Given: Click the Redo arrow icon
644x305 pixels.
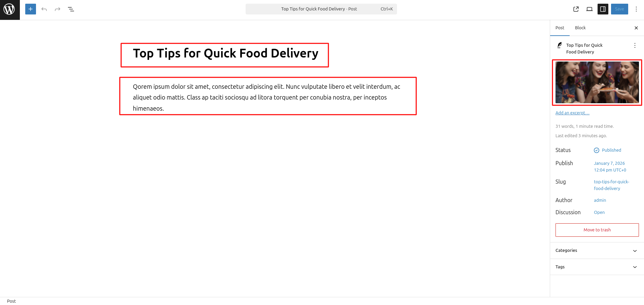Looking at the screenshot, I should (58, 9).
